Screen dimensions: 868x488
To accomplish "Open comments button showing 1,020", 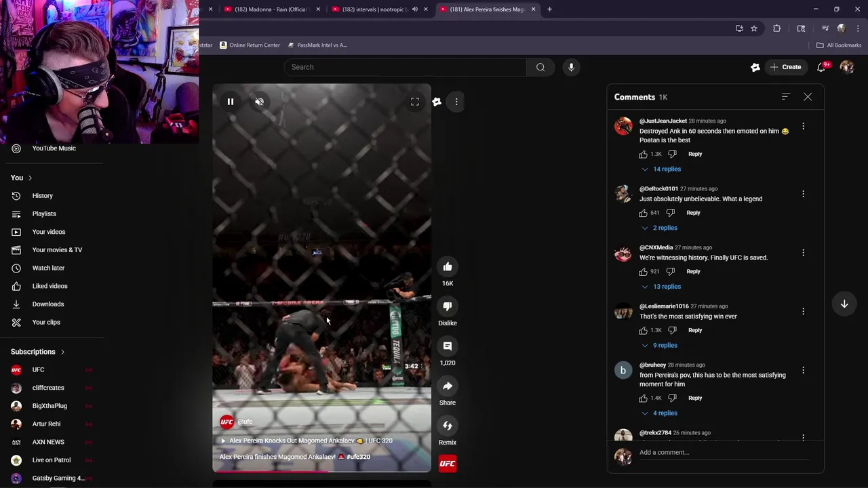I will coord(448,346).
